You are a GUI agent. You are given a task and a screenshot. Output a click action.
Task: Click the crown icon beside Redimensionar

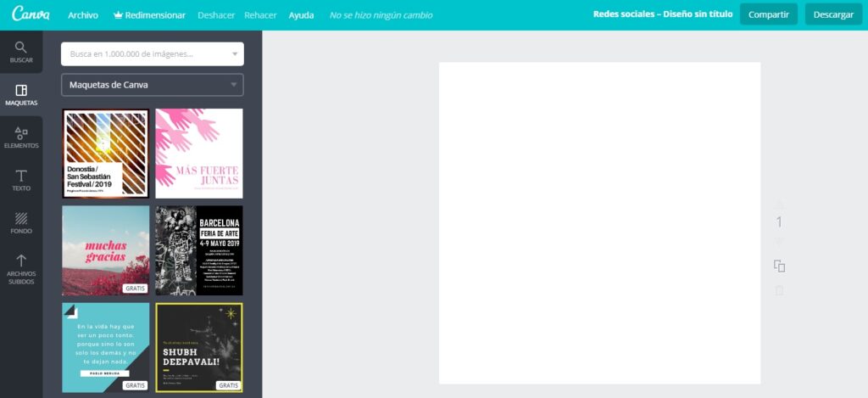click(117, 15)
